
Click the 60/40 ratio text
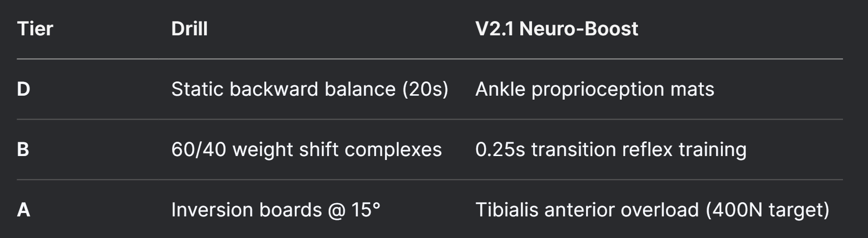click(x=199, y=150)
